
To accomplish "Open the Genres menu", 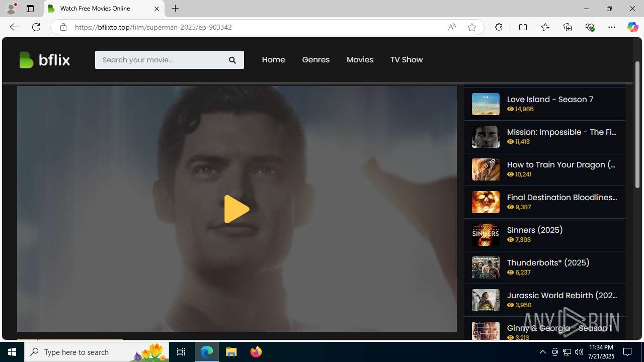I will tap(315, 59).
